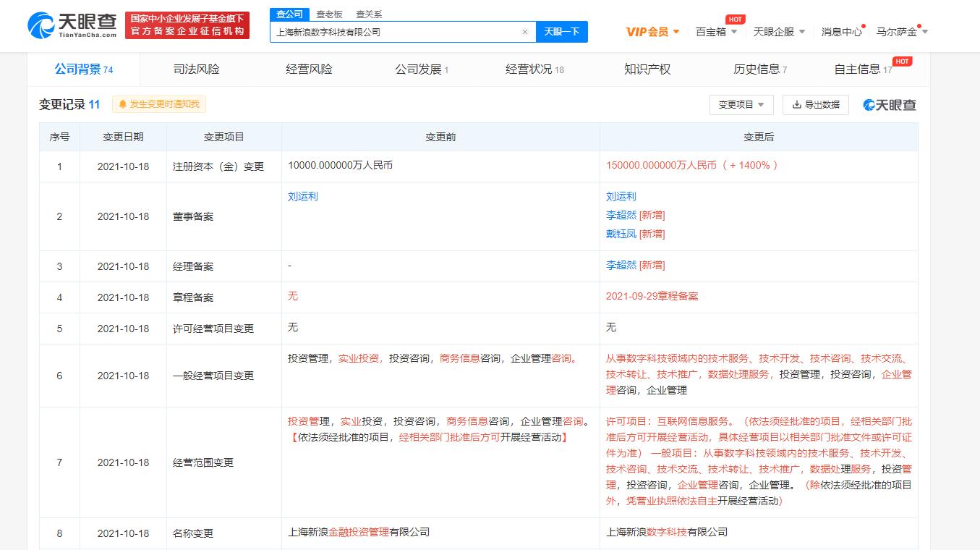The height and width of the screenshot is (550, 980).
Task: Open the 变更项目 filter dropdown
Action: 741,104
